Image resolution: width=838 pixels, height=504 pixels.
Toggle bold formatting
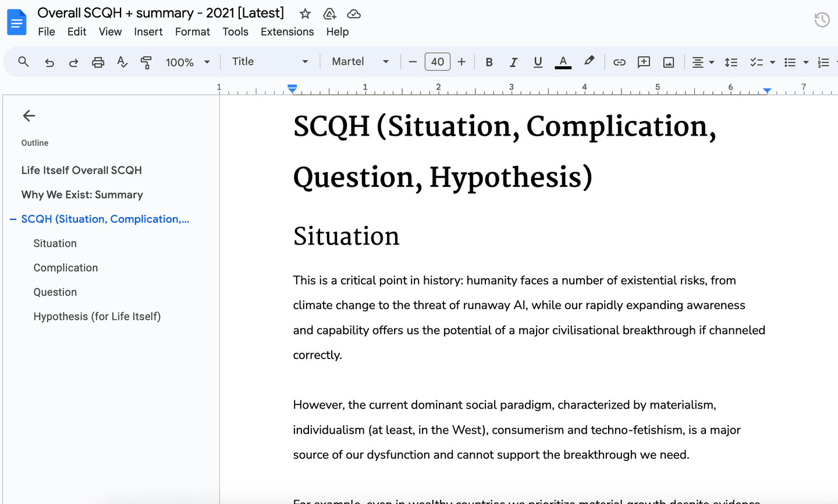(489, 62)
